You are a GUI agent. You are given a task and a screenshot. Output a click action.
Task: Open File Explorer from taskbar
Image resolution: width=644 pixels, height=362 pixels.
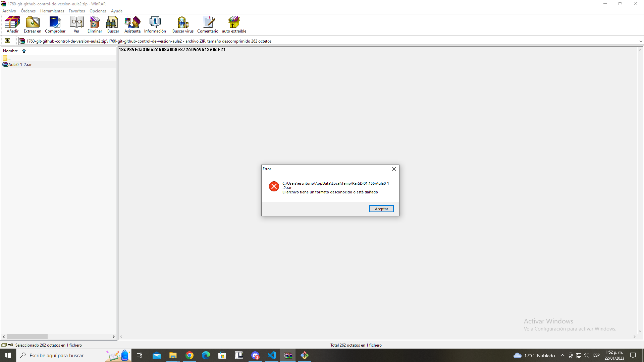tap(173, 355)
